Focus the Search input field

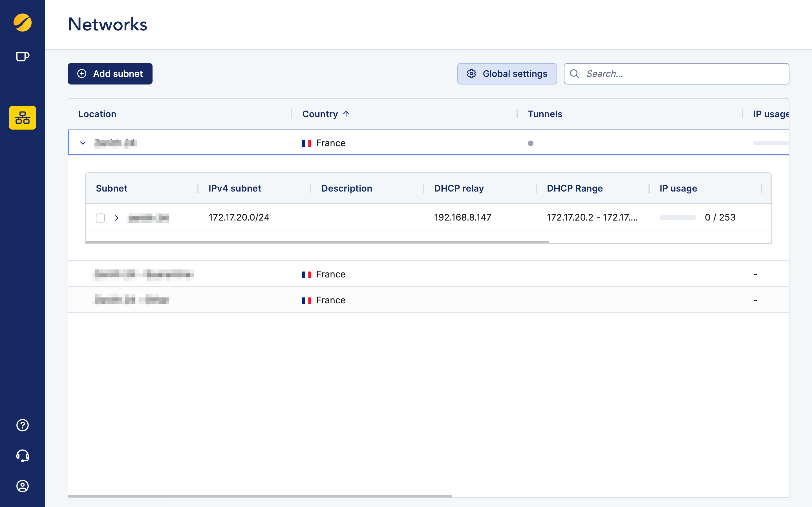(685, 74)
